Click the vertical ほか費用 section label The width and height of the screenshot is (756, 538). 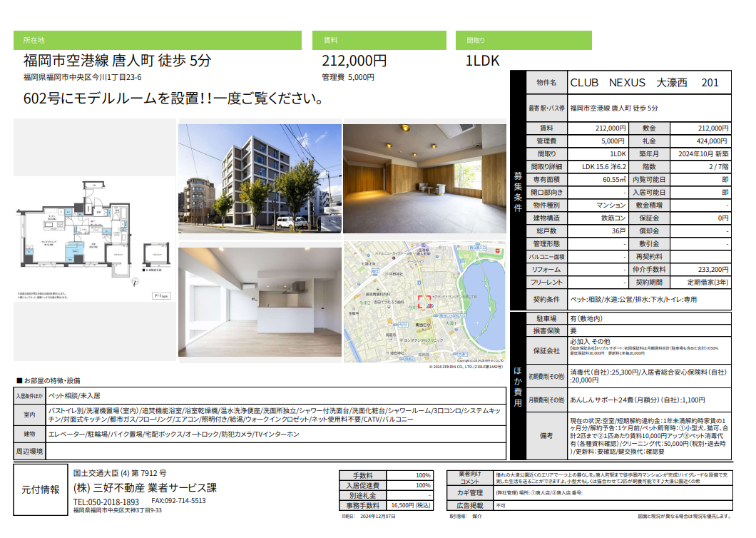518,387
